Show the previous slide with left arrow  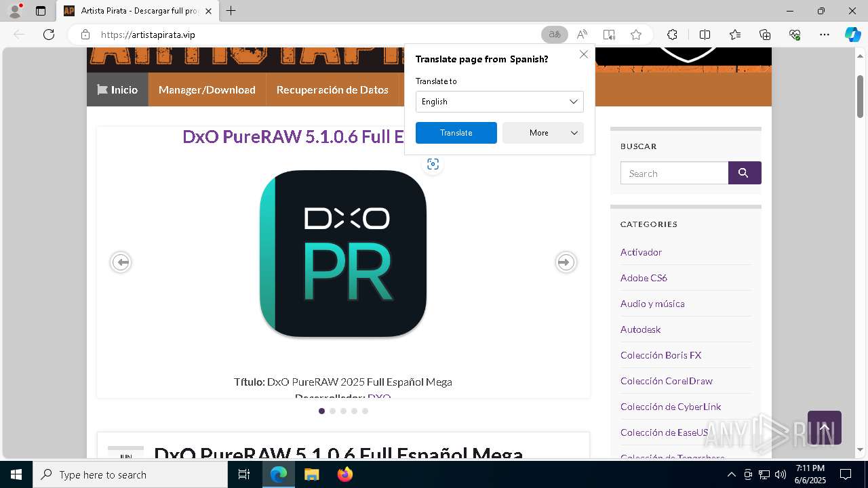121,262
